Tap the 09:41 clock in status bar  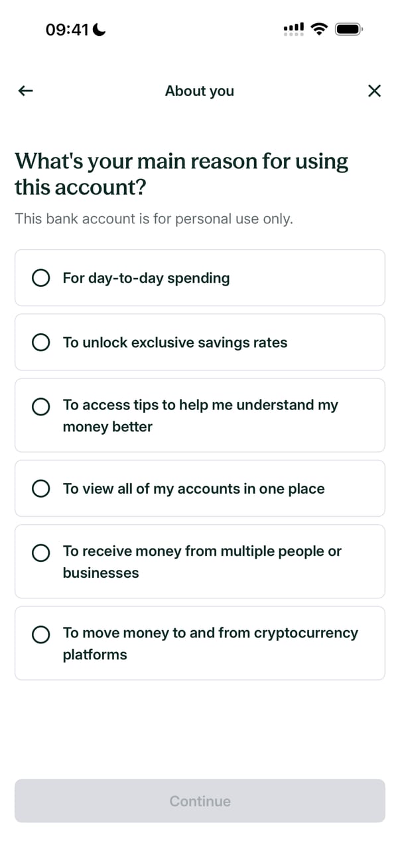67,29
